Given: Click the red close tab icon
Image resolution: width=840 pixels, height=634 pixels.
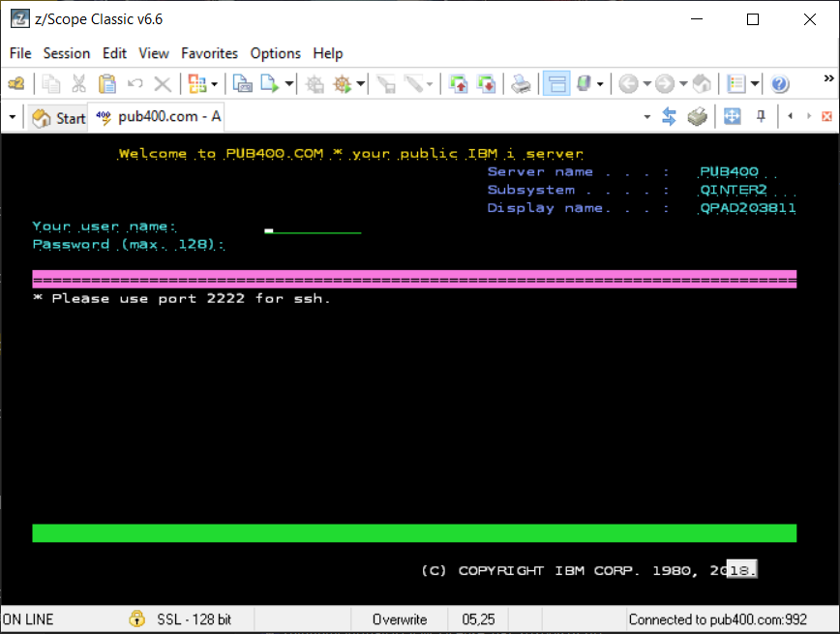Looking at the screenshot, I should click(x=826, y=116).
